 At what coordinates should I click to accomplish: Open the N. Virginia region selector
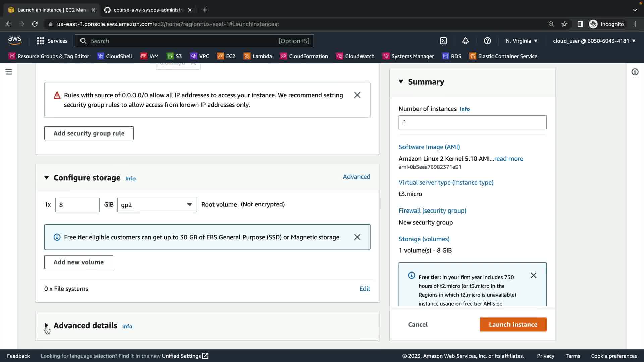(522, 41)
